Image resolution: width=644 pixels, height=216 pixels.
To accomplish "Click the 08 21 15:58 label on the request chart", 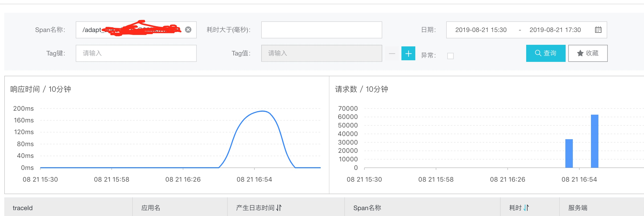I will pyautogui.click(x=436, y=179).
